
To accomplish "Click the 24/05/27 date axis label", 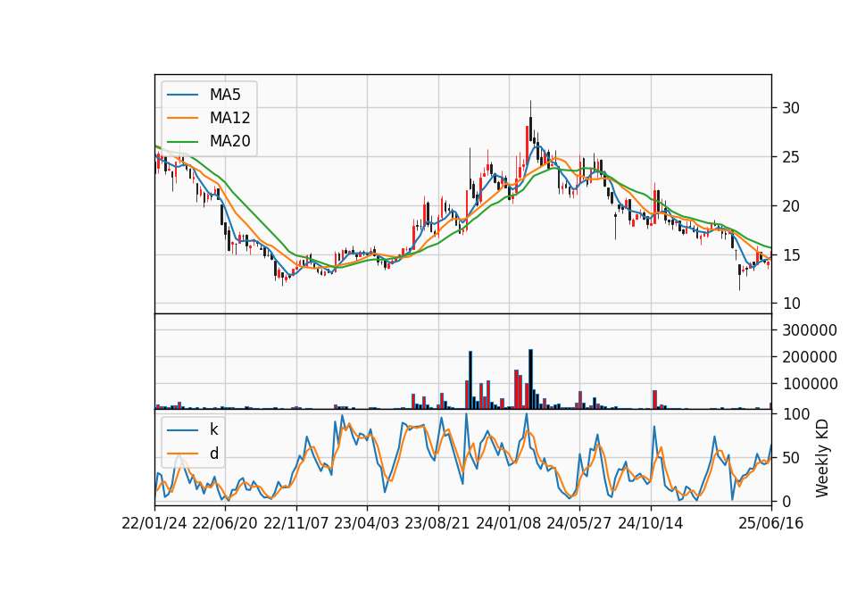I will (578, 523).
